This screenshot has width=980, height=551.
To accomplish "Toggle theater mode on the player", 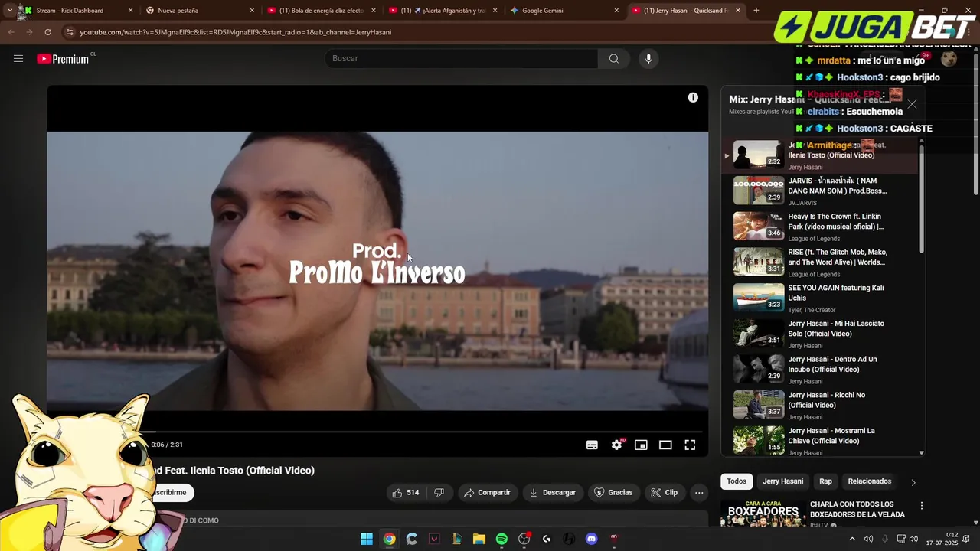I will coord(665,445).
